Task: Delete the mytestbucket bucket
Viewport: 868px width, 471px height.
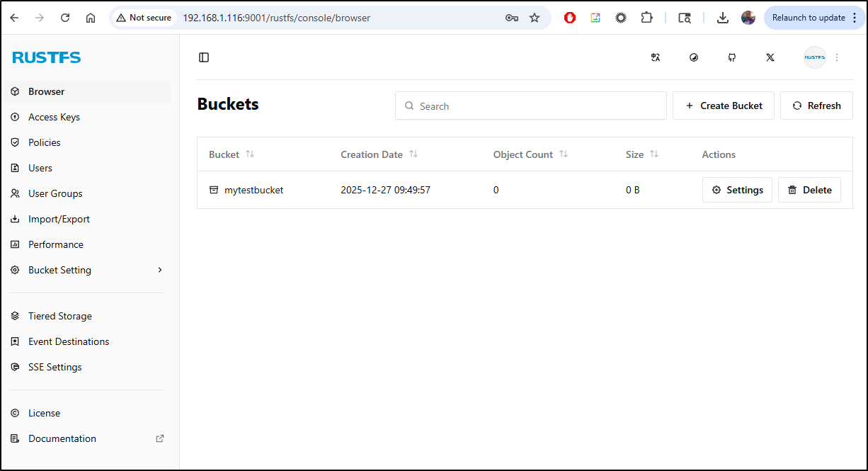Action: (x=809, y=190)
